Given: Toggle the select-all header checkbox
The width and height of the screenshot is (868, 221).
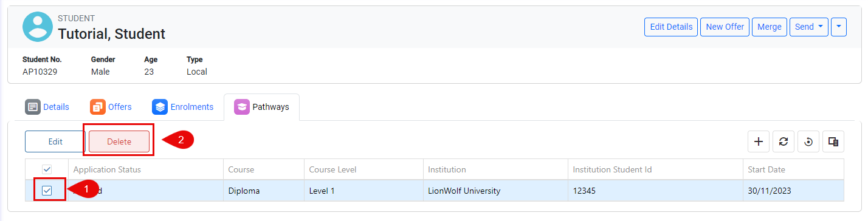Looking at the screenshot, I should (x=47, y=169).
